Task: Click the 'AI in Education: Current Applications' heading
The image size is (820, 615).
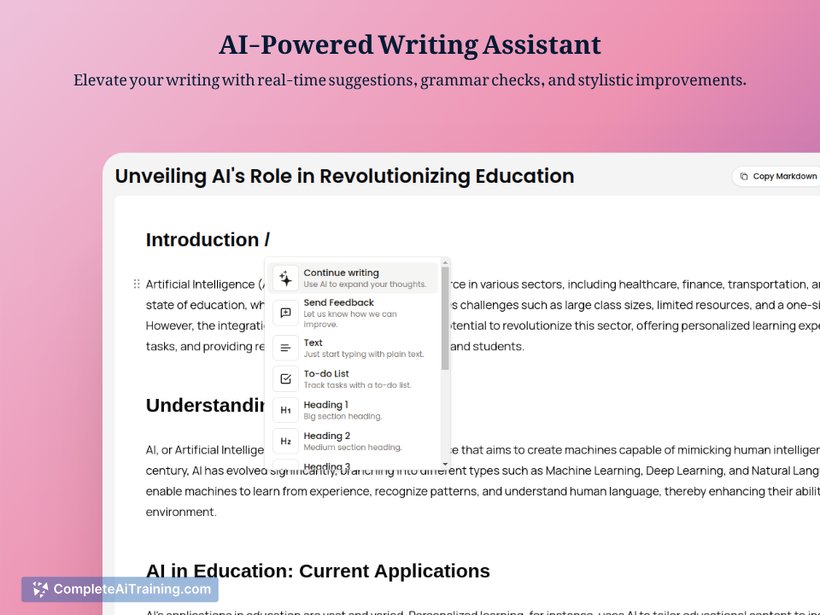Action: (317, 571)
